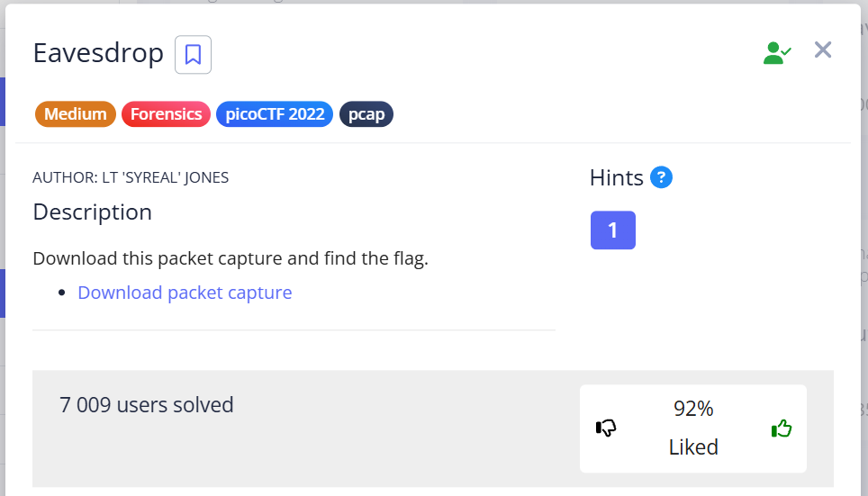Bookmark the Eavesdrop challenge
The height and width of the screenshot is (496, 868).
tap(193, 55)
